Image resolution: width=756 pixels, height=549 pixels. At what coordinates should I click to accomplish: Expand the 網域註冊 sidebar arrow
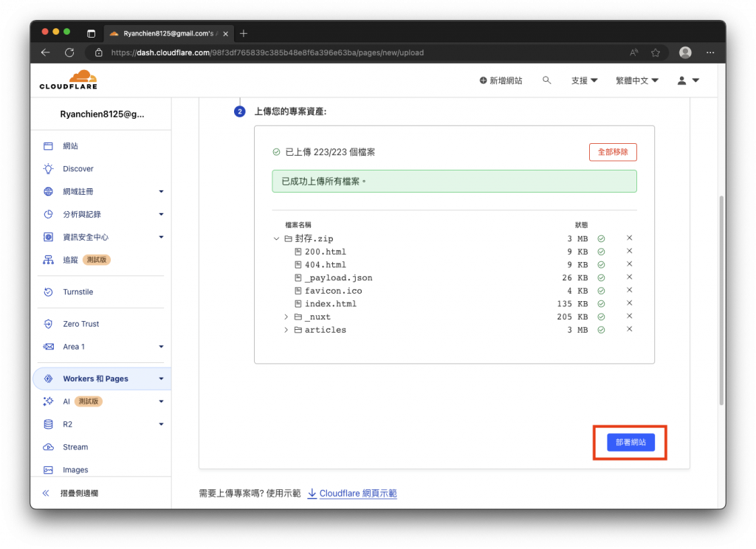click(x=161, y=192)
